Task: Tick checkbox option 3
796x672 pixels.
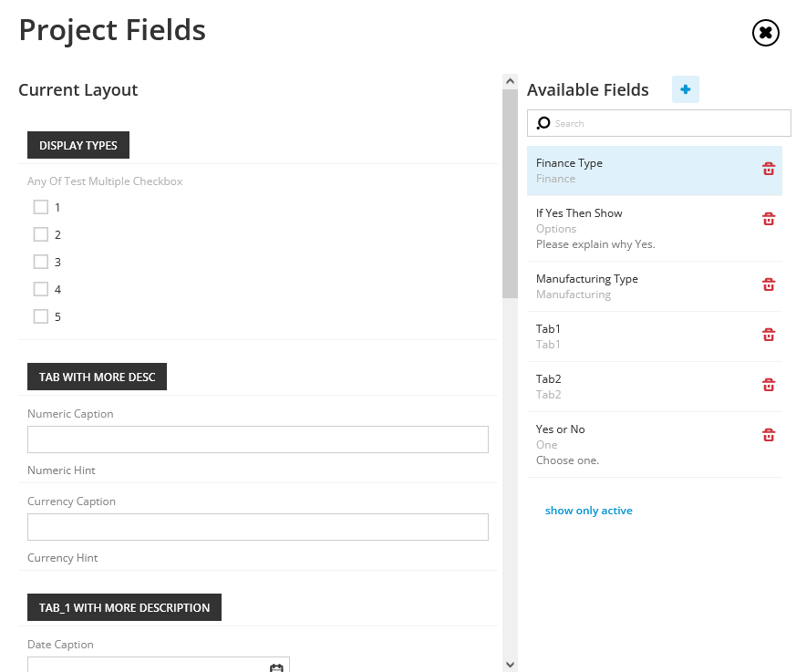Action: pos(41,262)
